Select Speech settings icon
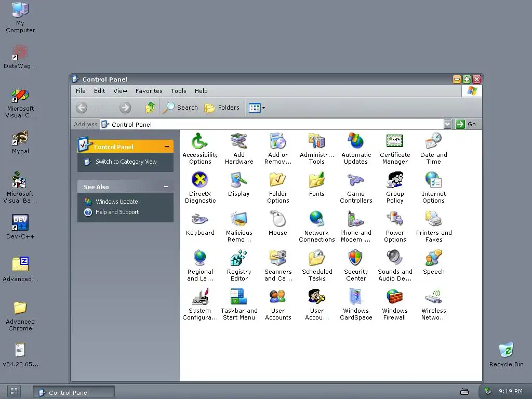Screen dimensions: 532x399 (434, 262)
